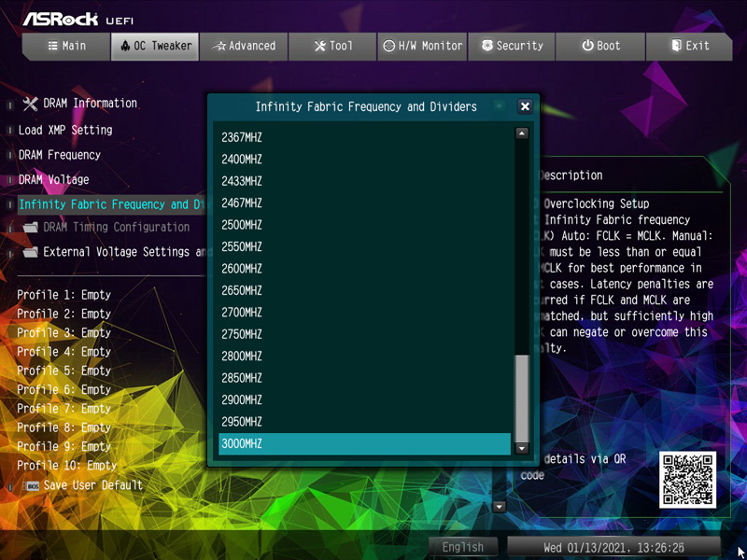This screenshot has height=560, width=747.
Task: Select 2400MHZ option
Action: tap(364, 160)
